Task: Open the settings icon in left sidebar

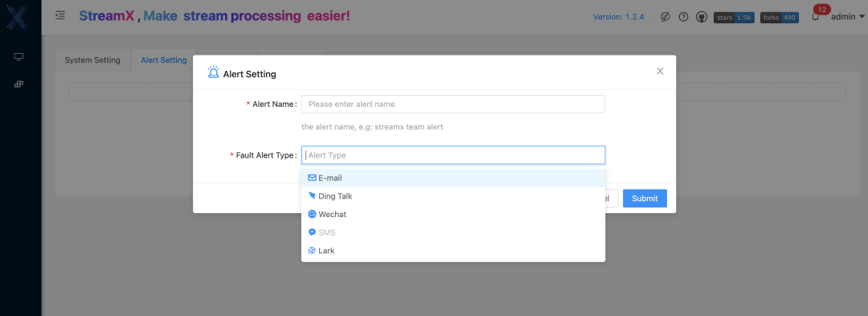Action: (x=18, y=84)
